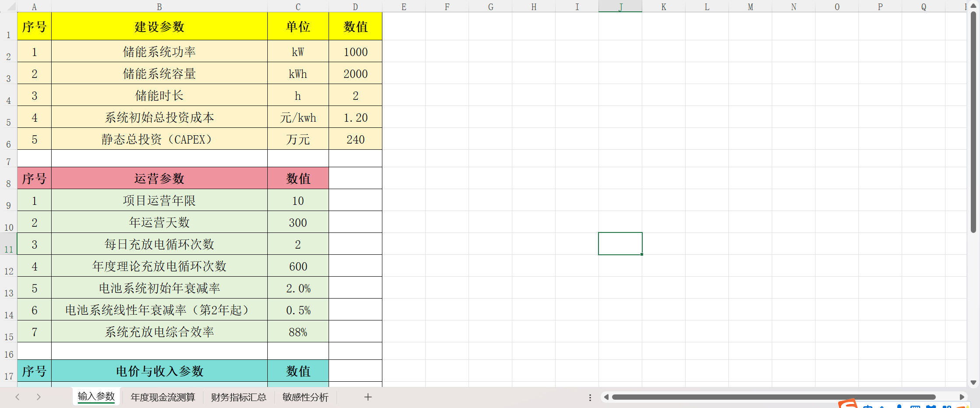
Task: Switch to the 财务指标汇总 sheet tab
Action: tap(238, 397)
